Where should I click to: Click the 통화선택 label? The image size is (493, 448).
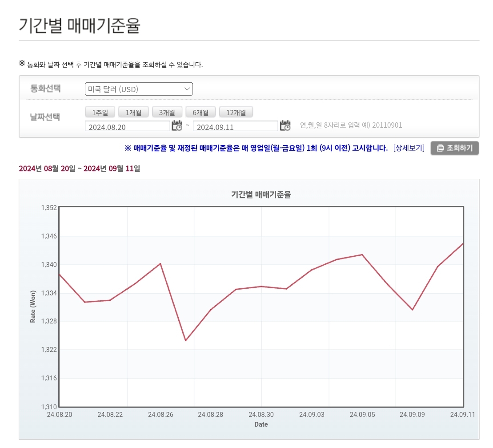coord(45,89)
